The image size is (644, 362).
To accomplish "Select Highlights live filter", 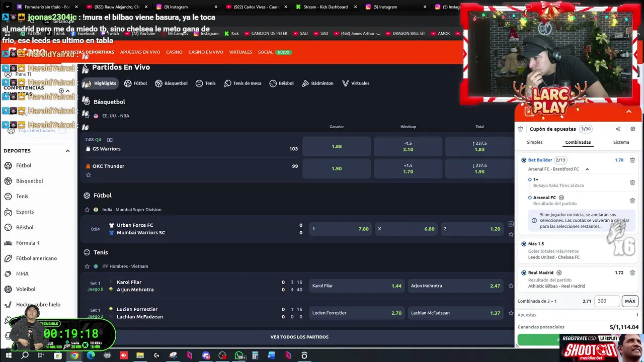I will (x=100, y=83).
